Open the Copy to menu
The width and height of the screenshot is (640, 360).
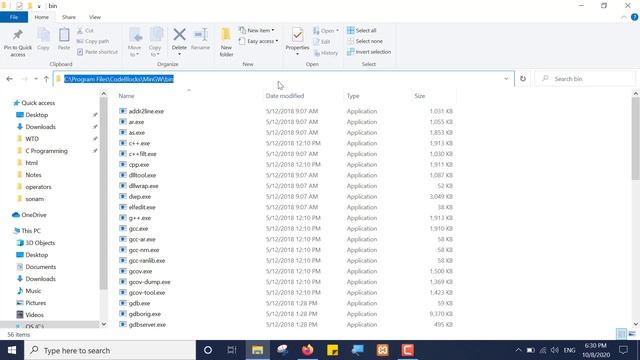click(155, 42)
